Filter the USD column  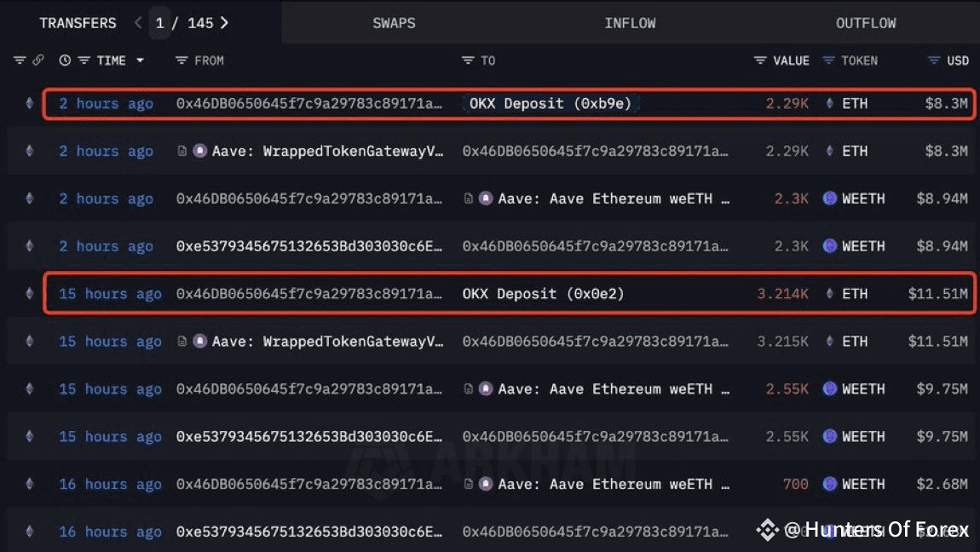(934, 60)
